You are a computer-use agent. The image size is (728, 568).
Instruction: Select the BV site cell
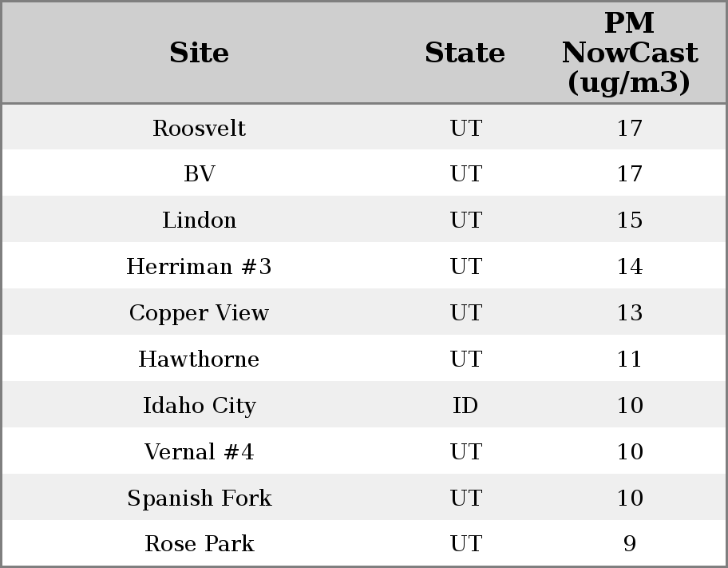(x=199, y=174)
